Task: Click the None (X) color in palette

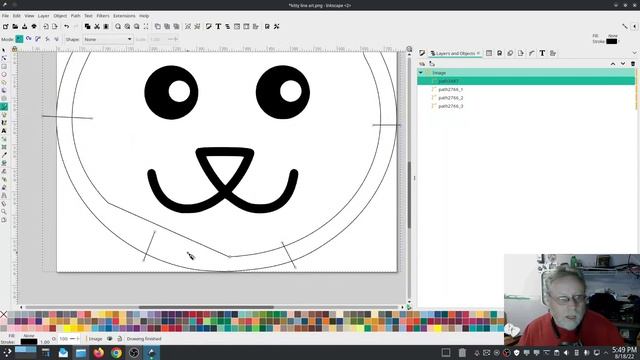Action: click(4, 314)
